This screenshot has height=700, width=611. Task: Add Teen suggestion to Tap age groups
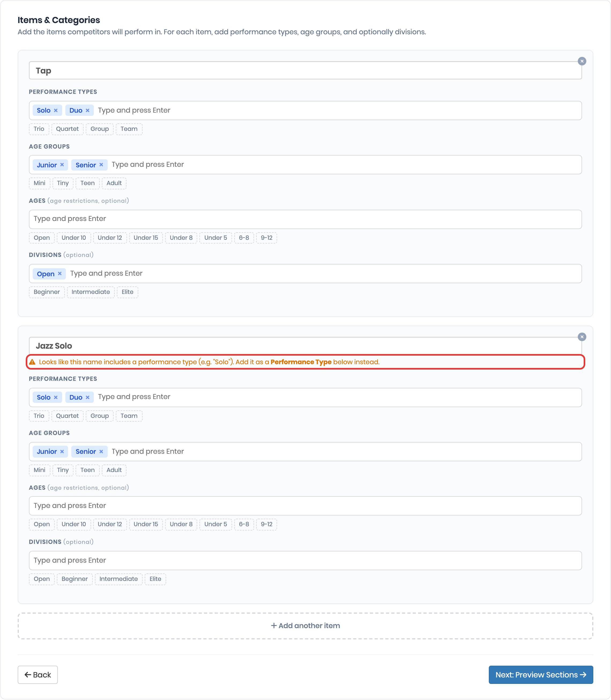tap(88, 183)
